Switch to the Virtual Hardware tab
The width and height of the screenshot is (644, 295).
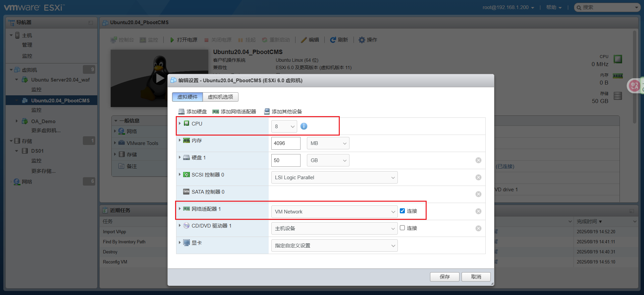[x=187, y=97]
